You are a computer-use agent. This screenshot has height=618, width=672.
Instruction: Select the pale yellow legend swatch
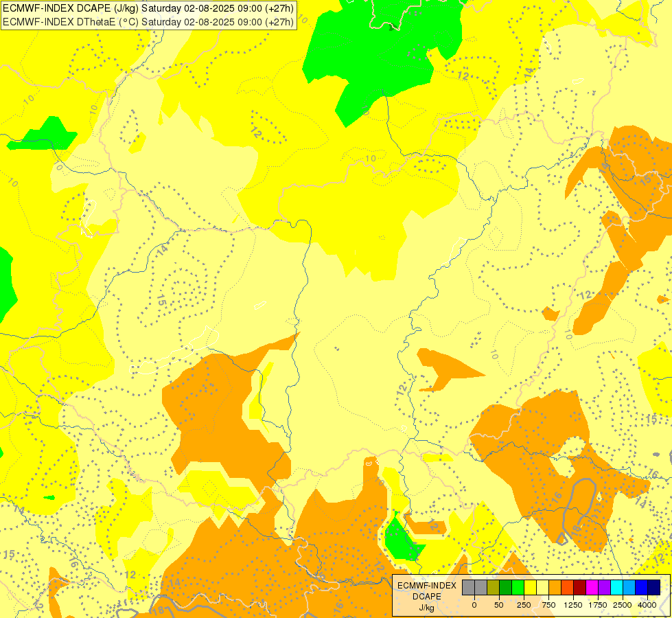[x=542, y=587]
